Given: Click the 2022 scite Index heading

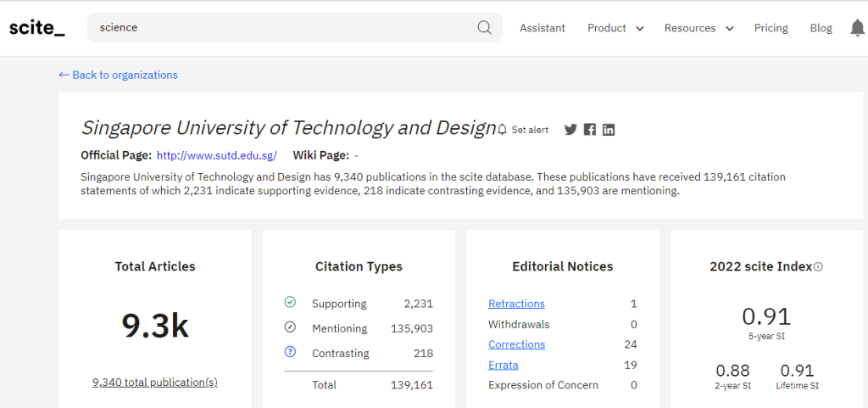Looking at the screenshot, I should click(x=761, y=266).
